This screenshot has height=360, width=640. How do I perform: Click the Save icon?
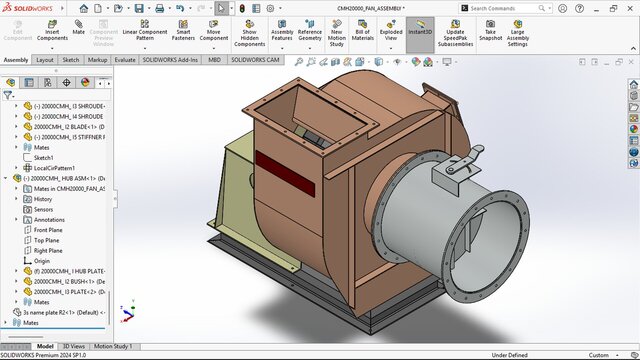[x=139, y=8]
